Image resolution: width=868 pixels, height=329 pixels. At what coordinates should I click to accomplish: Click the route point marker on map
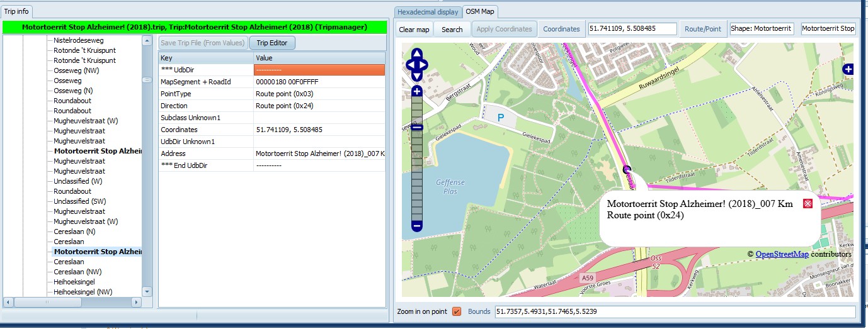[626, 169]
